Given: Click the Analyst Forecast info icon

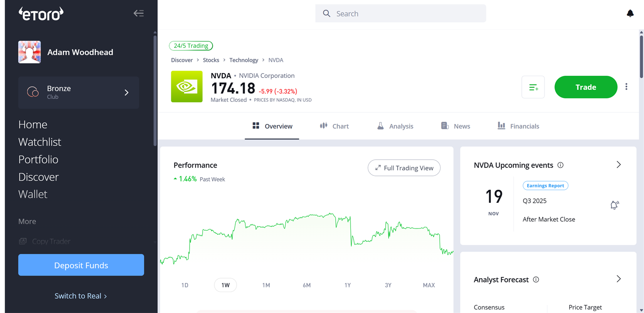Looking at the screenshot, I should (x=536, y=279).
